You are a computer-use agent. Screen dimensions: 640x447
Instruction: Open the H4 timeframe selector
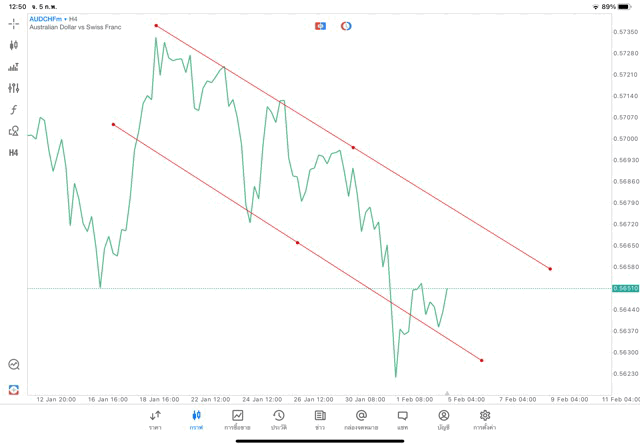[14, 153]
